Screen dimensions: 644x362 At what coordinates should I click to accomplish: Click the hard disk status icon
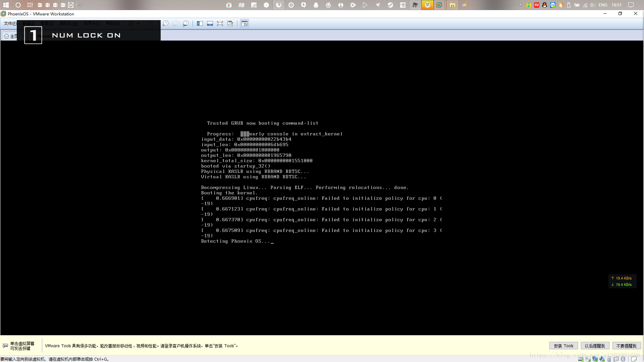581,359
